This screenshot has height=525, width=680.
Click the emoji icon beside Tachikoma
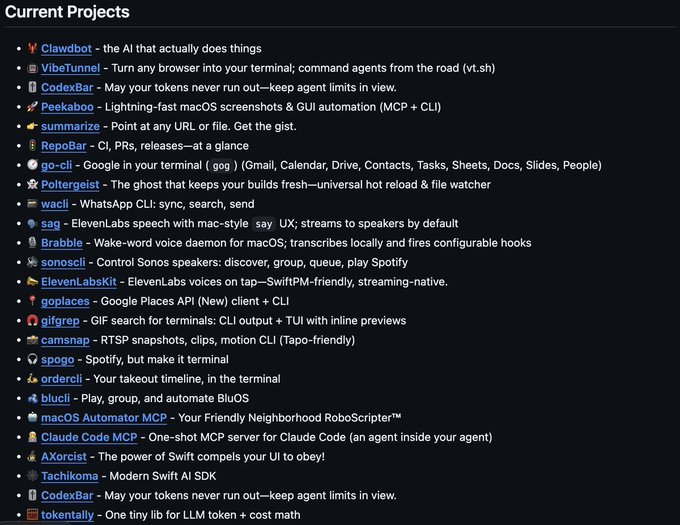tap(33, 476)
